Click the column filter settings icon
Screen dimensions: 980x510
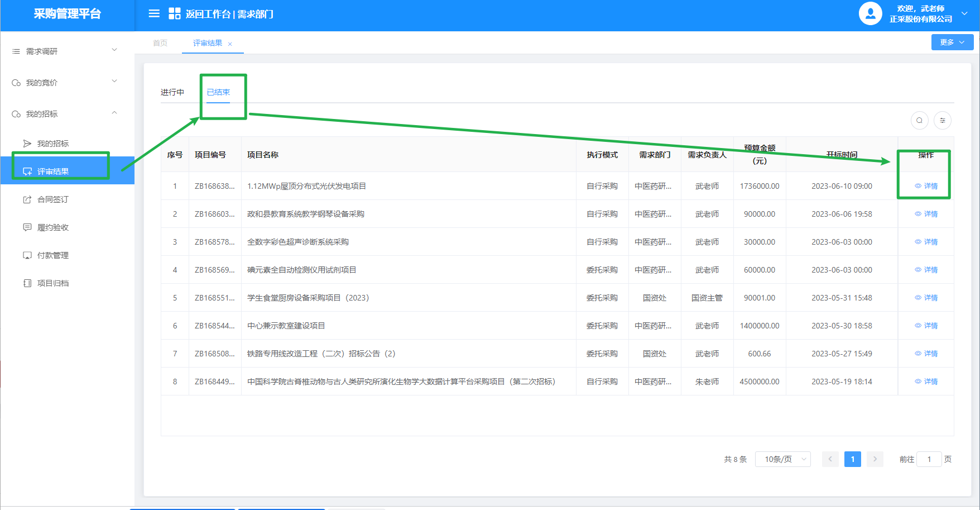(x=943, y=120)
